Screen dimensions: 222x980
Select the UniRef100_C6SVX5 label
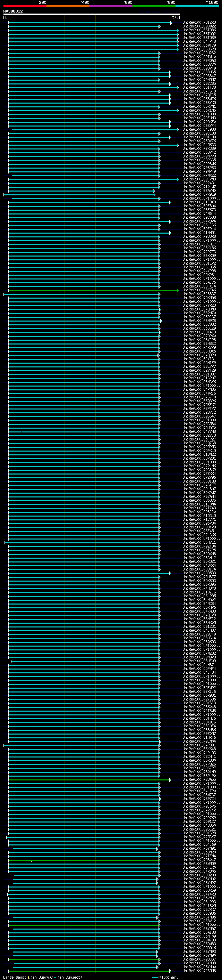(x=199, y=103)
